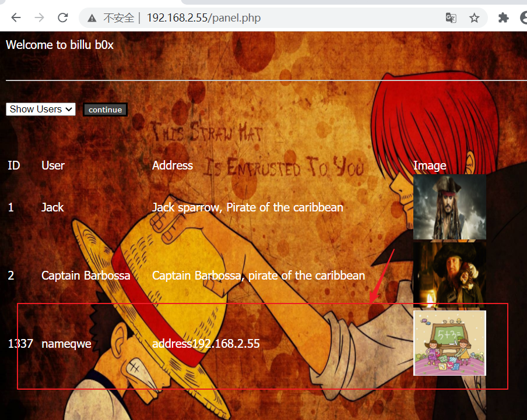The image size is (527, 420).
Task: Go back to the previous page
Action: pyautogui.click(x=16, y=17)
